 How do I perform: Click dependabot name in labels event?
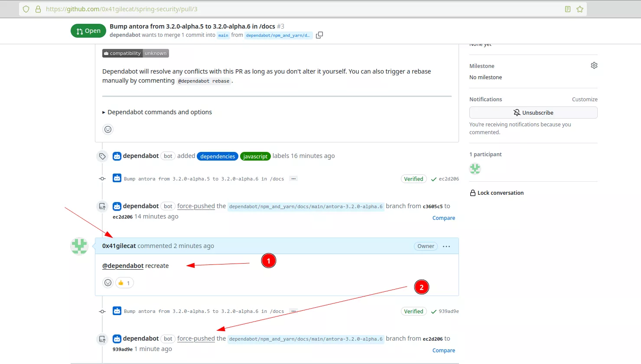141,156
